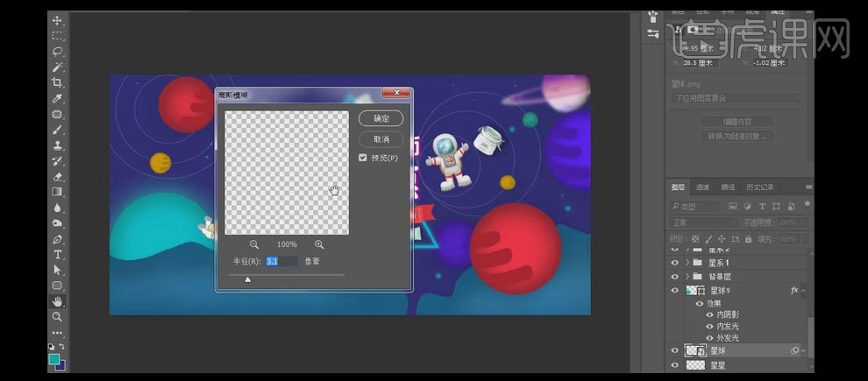This screenshot has height=381, width=868.
Task: Select the Eyedropper tool
Action: point(57,98)
